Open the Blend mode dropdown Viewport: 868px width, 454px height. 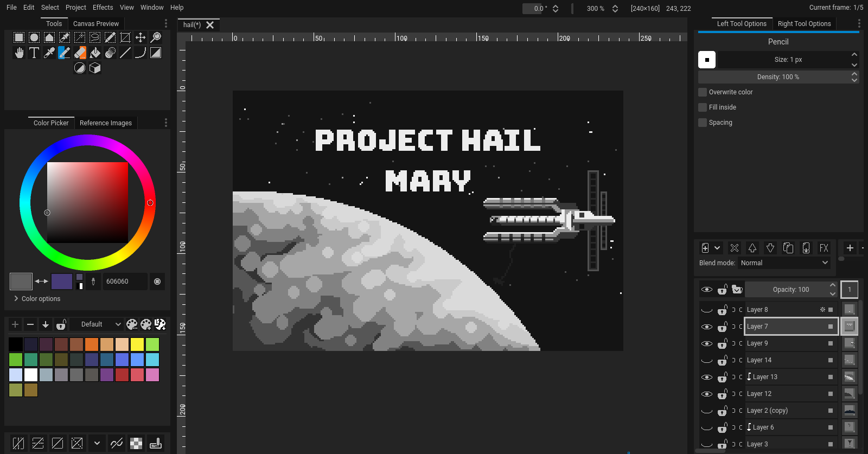click(x=784, y=263)
